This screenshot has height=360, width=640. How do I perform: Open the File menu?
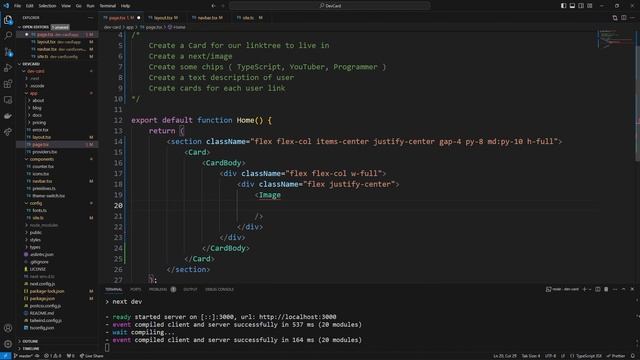pyautogui.click(x=17, y=6)
